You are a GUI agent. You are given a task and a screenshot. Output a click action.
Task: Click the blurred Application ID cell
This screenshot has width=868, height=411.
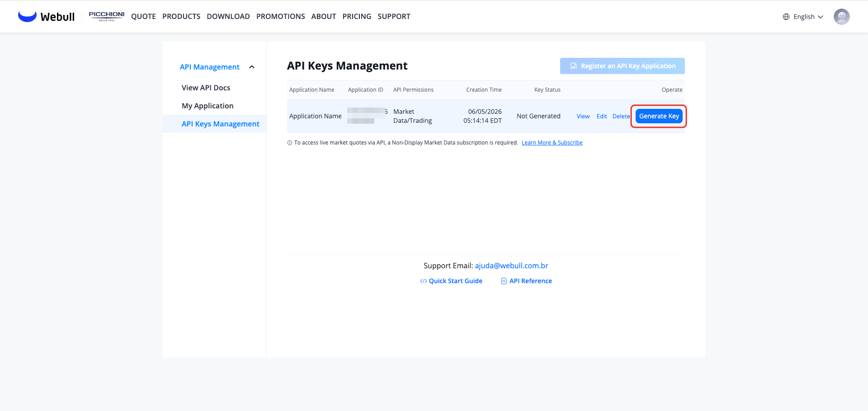pyautogui.click(x=367, y=116)
